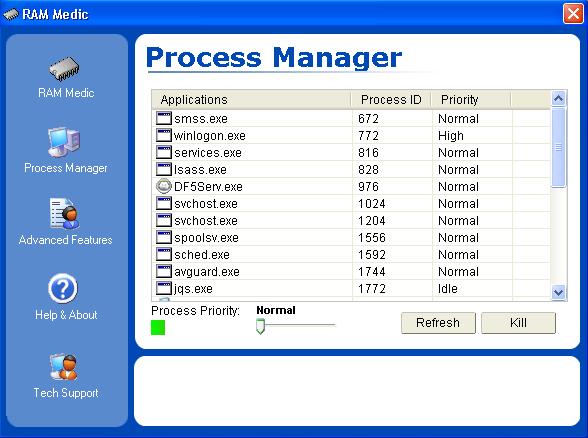Open the RAM Medic sidebar section
This screenshot has width=588, height=438.
(65, 78)
